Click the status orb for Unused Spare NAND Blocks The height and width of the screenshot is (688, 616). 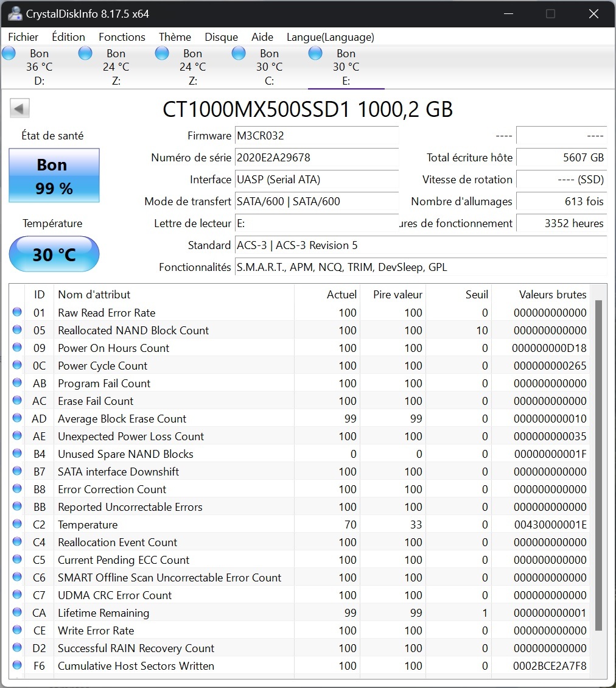point(17,453)
